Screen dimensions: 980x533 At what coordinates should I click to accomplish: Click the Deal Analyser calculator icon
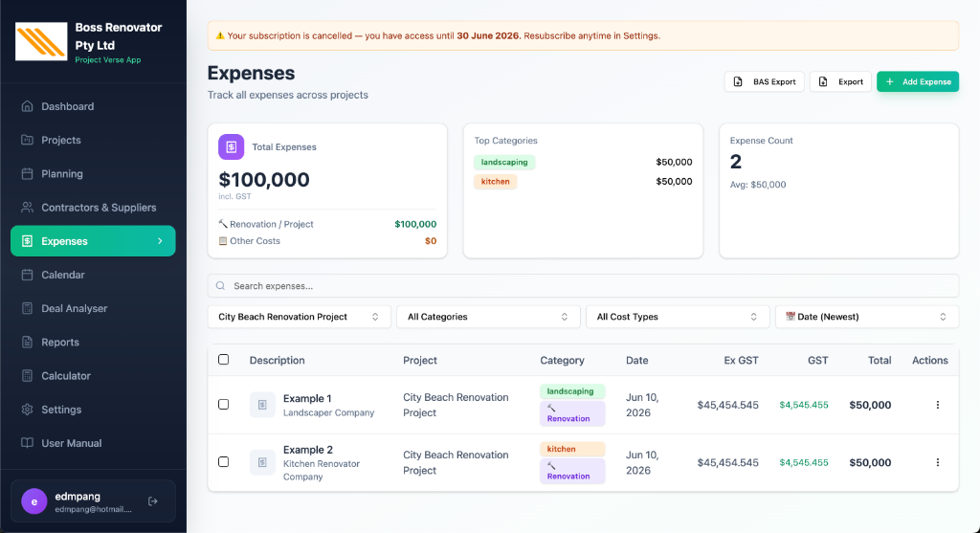(27, 309)
